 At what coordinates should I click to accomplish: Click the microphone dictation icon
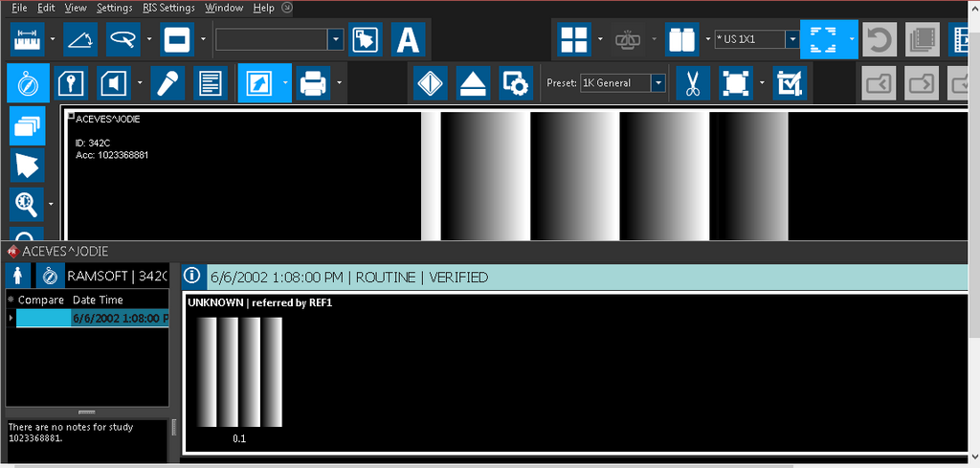click(x=167, y=83)
